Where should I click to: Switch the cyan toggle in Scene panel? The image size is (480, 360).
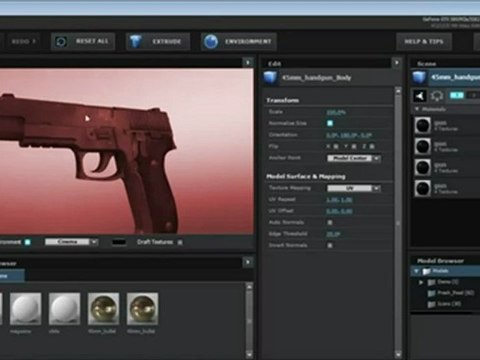(457, 96)
